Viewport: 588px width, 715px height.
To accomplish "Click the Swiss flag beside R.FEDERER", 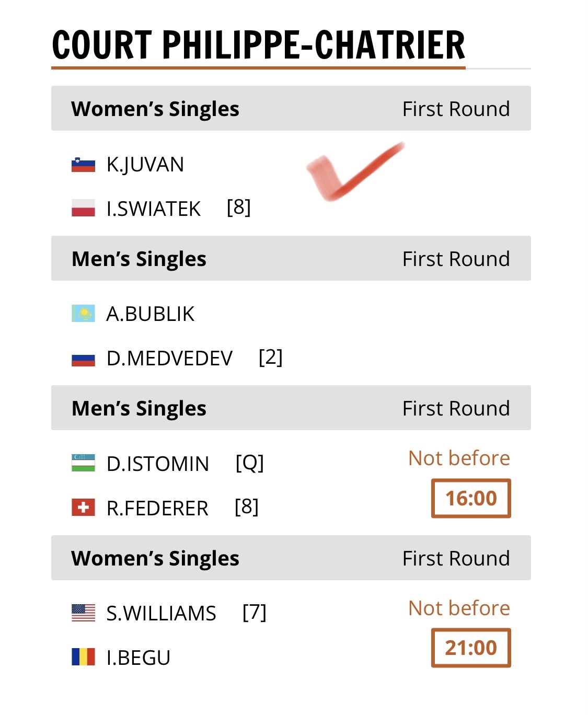I will pos(83,508).
